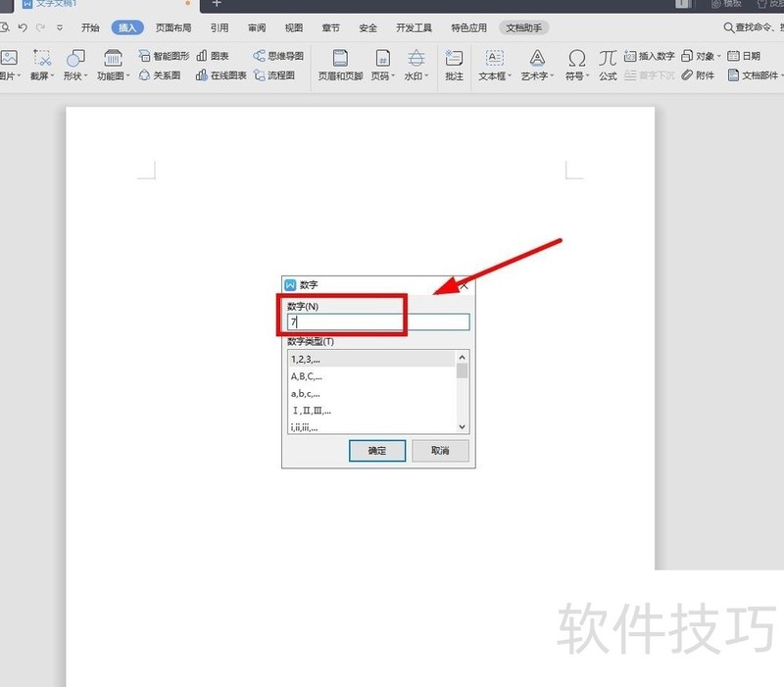The image size is (784, 687).
Task: Open the quick access customize dropdown arrow
Action: pos(60,28)
